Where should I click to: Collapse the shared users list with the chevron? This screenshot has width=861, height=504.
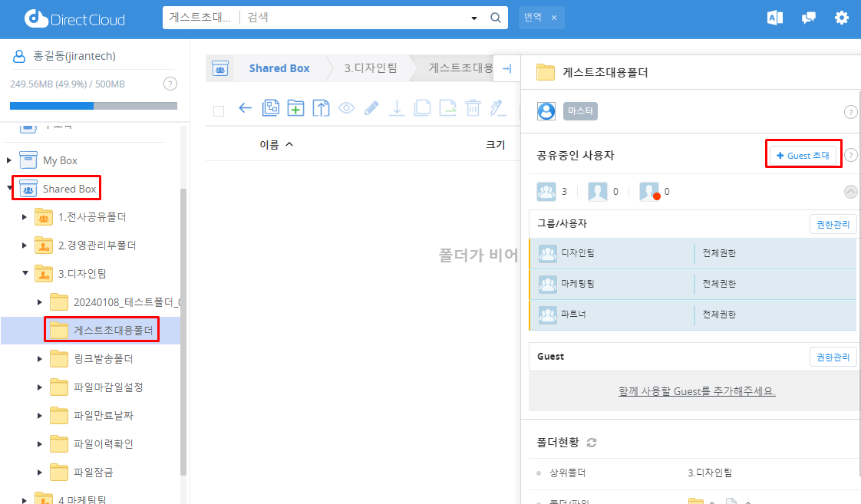(x=850, y=192)
